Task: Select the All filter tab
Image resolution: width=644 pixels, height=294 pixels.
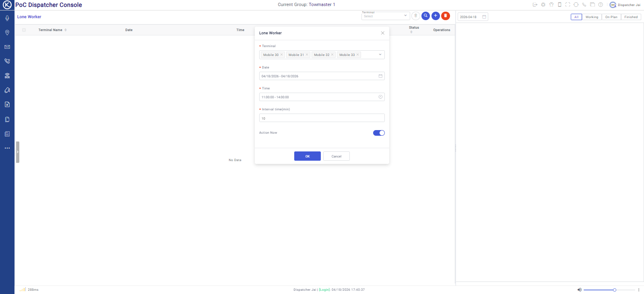Action: [x=576, y=17]
